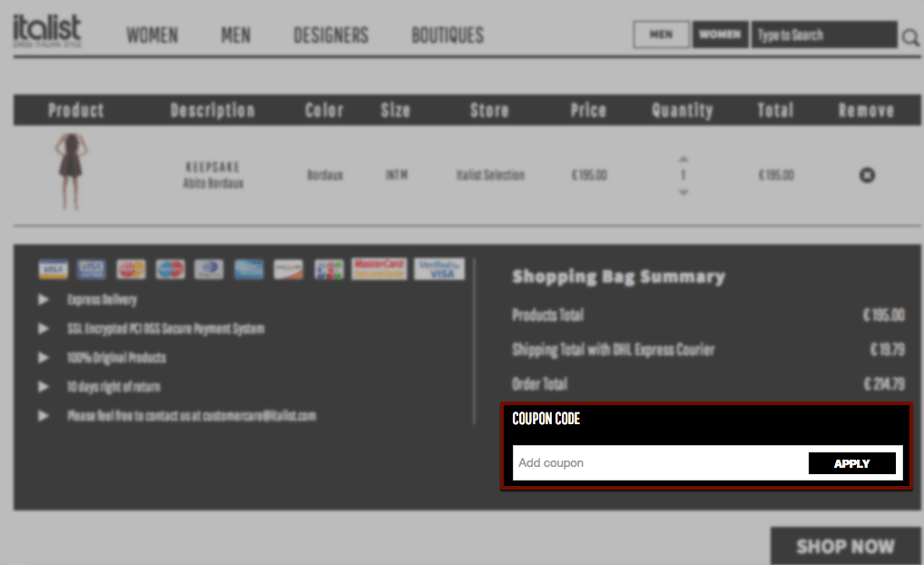
Task: Remove the Keepsake dress from bag
Action: (x=867, y=175)
